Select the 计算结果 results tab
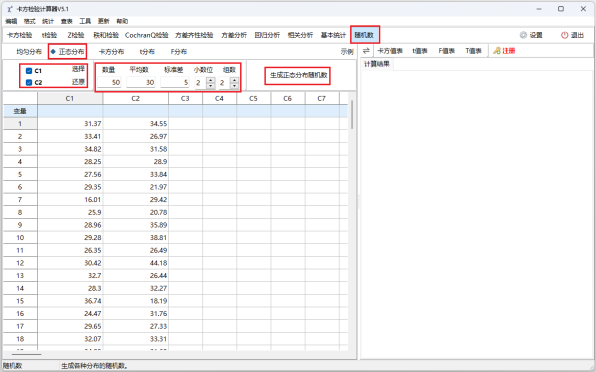Screen dimensions: 596x372 coord(377,64)
